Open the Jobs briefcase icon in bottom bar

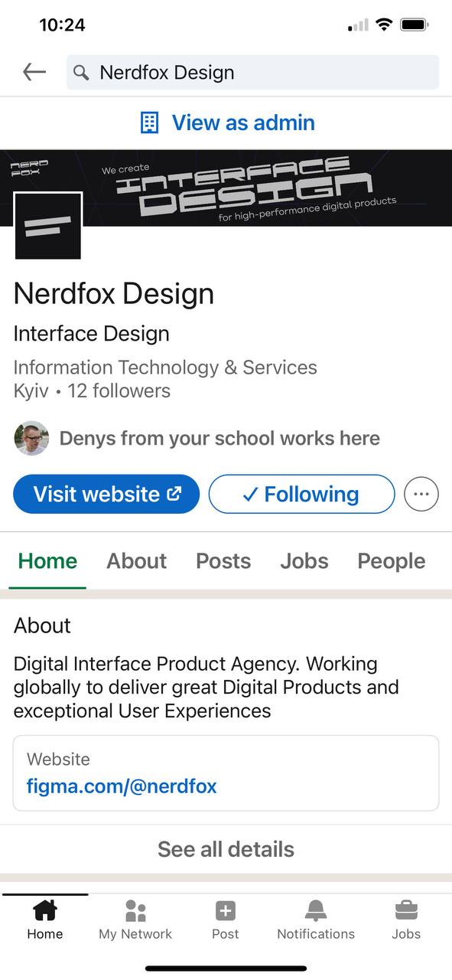[x=406, y=910]
